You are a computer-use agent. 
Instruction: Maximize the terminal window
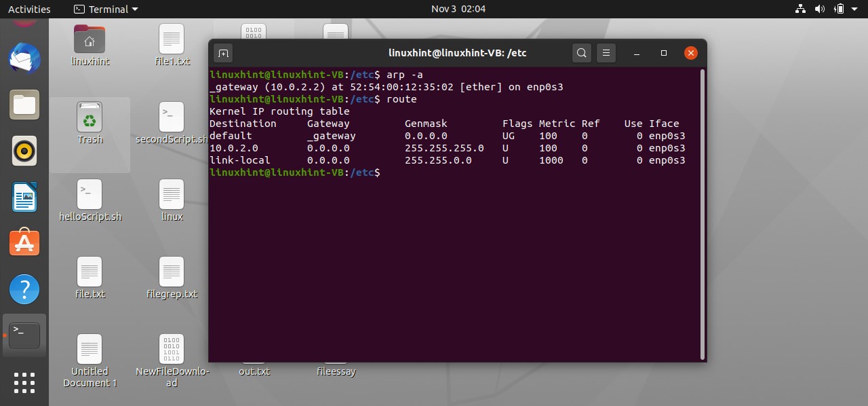click(664, 53)
